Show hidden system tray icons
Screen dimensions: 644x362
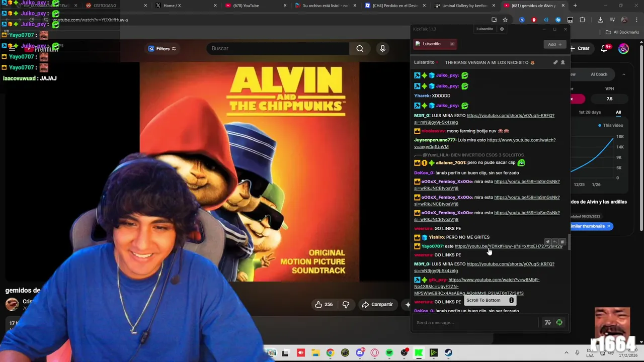(x=566, y=353)
